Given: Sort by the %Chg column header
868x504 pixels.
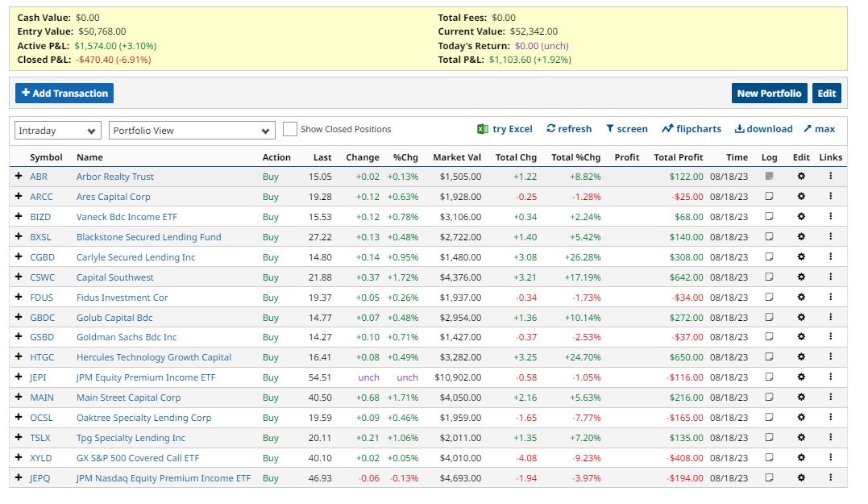Looking at the screenshot, I should point(405,157).
